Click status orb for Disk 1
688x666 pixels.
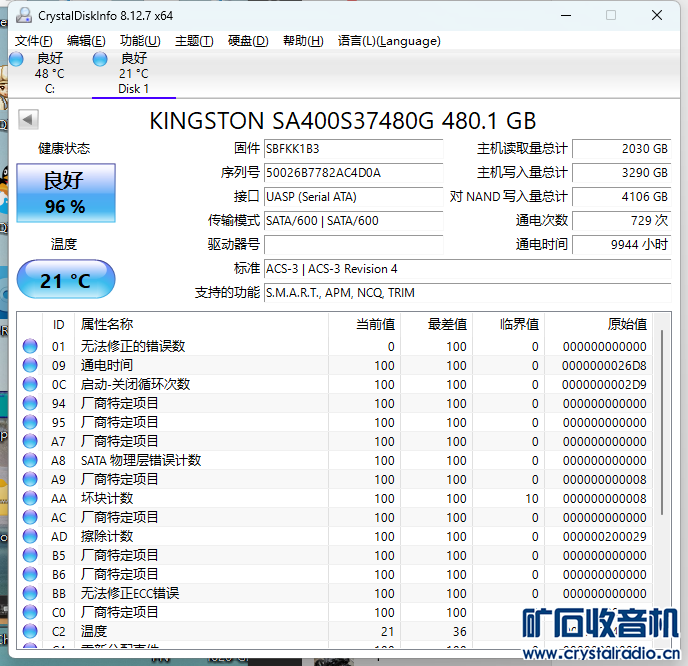tap(100, 59)
